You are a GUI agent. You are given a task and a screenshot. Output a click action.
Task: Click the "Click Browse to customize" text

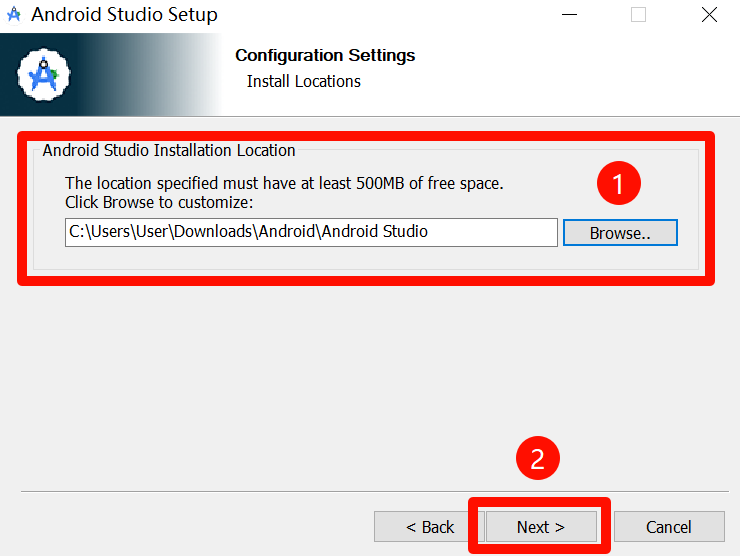tap(159, 202)
